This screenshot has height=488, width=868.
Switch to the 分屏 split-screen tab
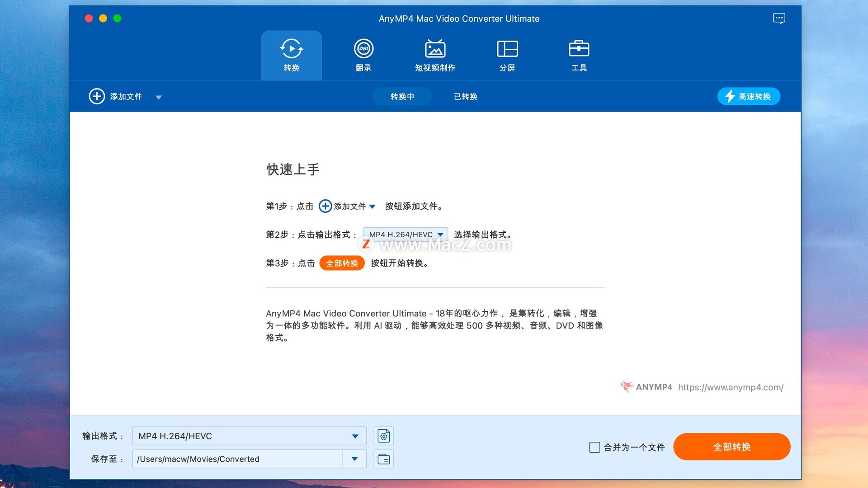[x=507, y=56]
